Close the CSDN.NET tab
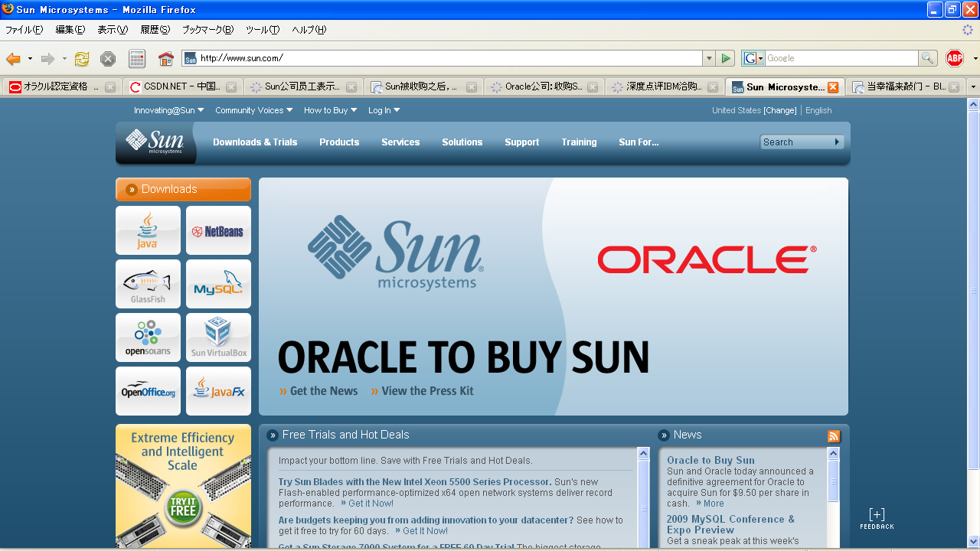Image resolution: width=980 pixels, height=551 pixels. point(230,87)
